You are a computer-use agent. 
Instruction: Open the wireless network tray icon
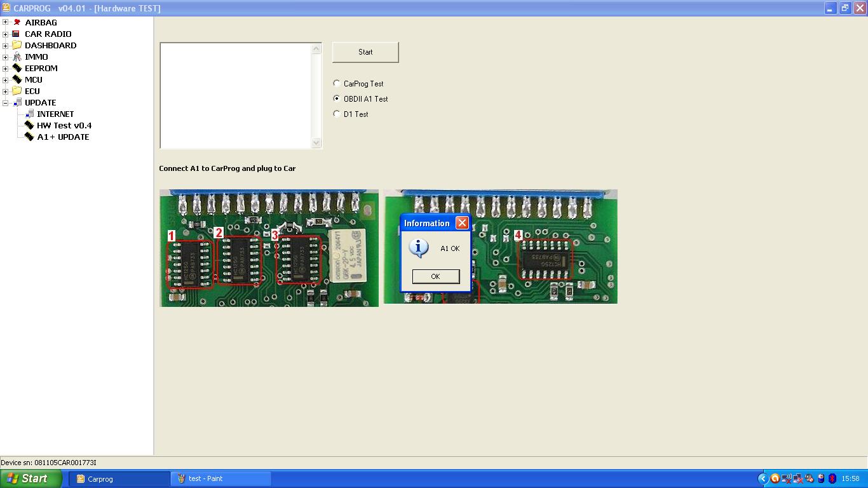[x=787, y=478]
